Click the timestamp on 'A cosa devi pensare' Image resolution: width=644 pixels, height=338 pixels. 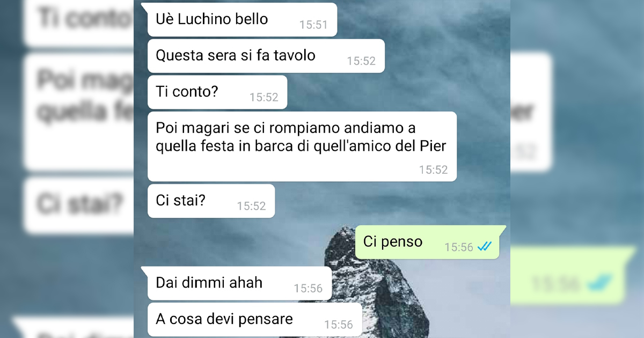(x=339, y=325)
